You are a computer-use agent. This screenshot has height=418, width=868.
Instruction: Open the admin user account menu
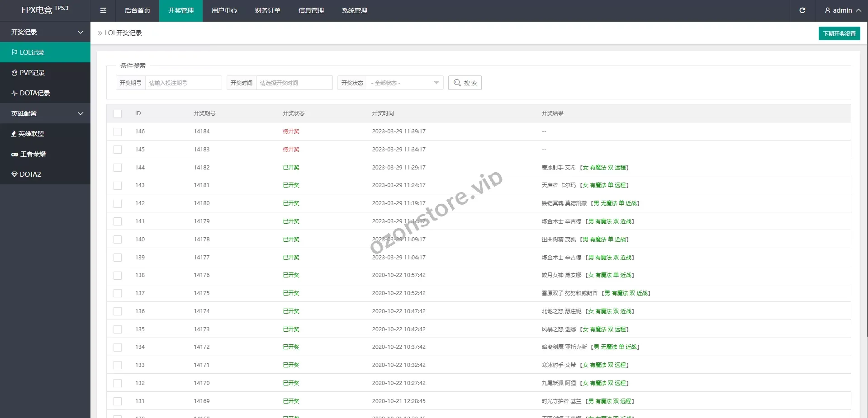coord(842,10)
